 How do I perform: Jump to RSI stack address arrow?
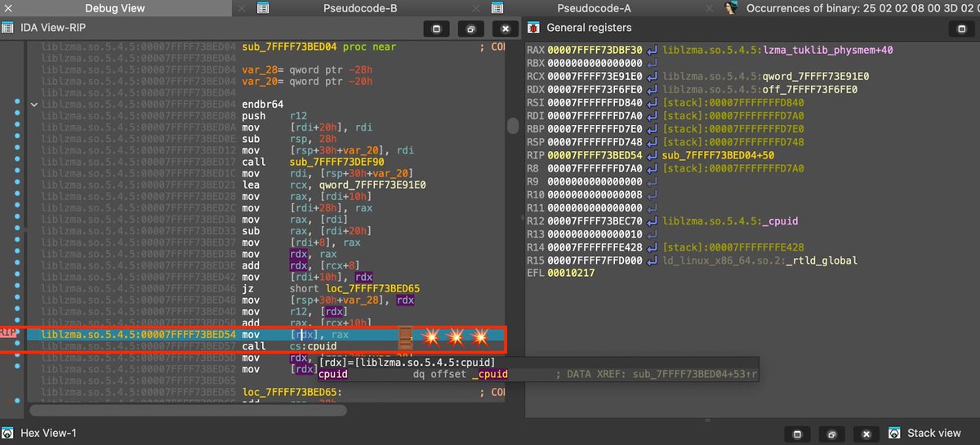(x=652, y=103)
